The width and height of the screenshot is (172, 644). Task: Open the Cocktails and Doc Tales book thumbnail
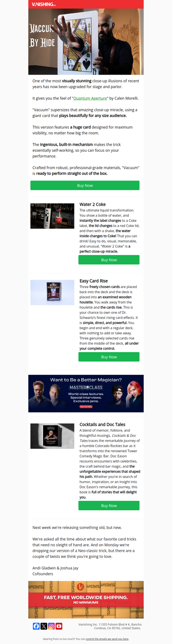52,436
